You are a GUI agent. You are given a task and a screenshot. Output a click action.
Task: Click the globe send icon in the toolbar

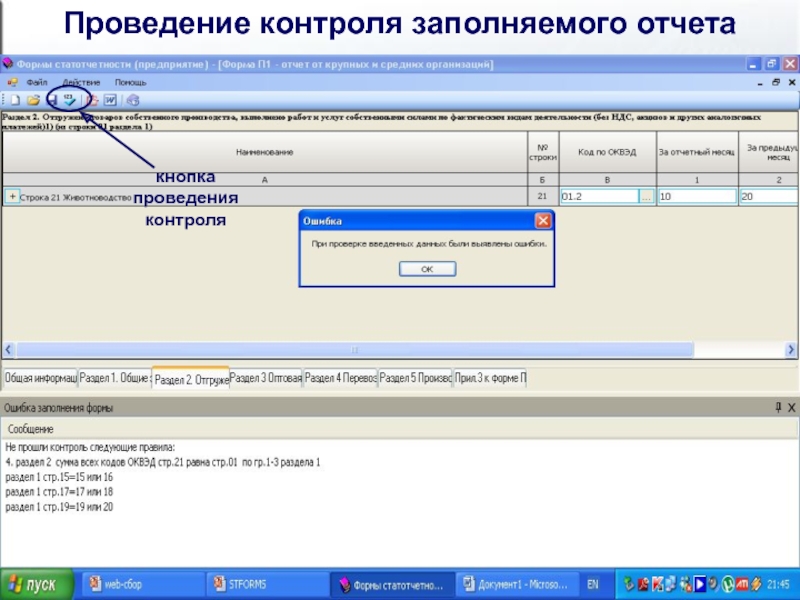[x=133, y=100]
